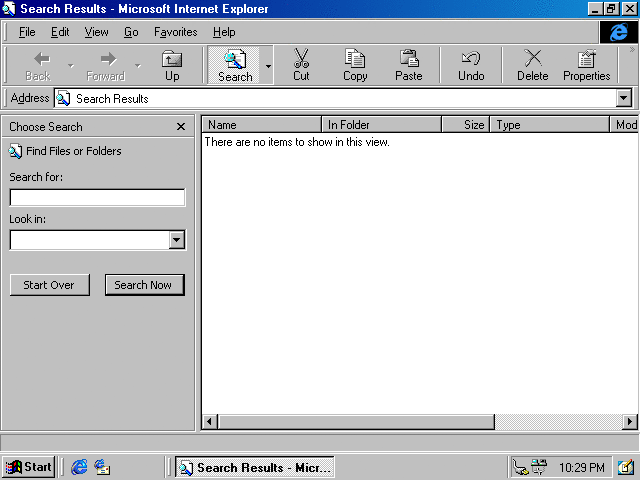Viewport: 640px width, 480px height.
Task: Sort results by In Folder column
Action: coord(382,124)
